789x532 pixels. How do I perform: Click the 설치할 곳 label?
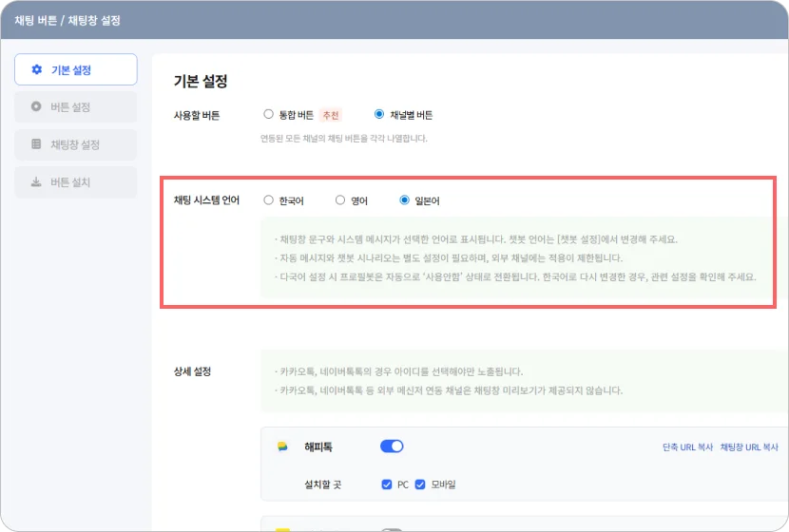pyautogui.click(x=322, y=484)
